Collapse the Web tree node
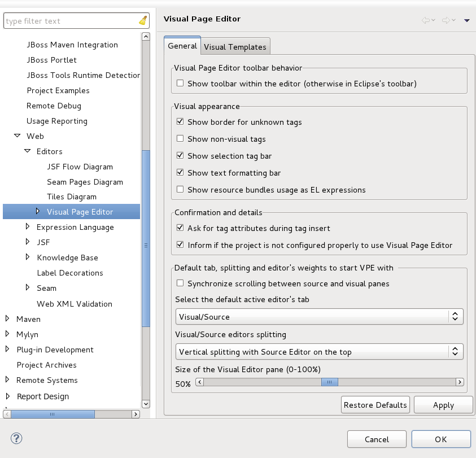This screenshot has height=458, width=476. click(x=16, y=136)
